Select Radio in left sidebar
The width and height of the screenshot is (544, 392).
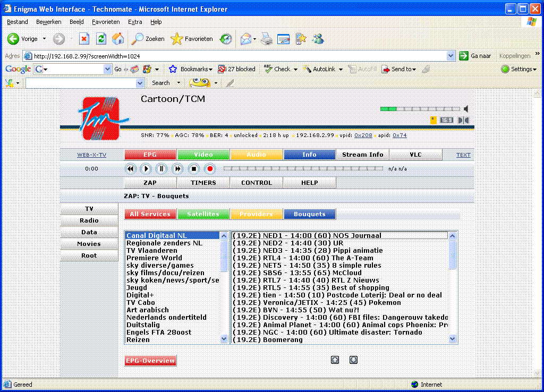click(x=89, y=220)
